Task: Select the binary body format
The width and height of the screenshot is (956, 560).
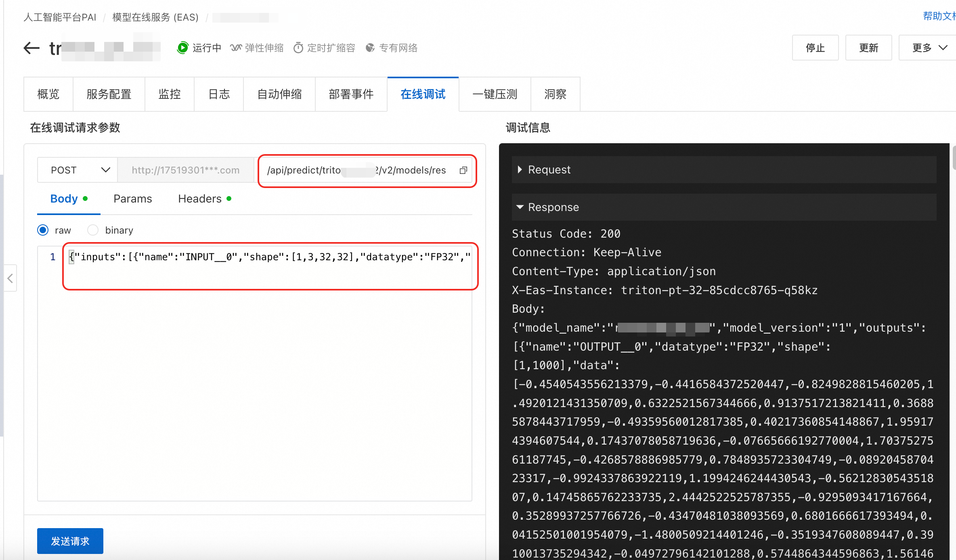Action: (x=93, y=230)
